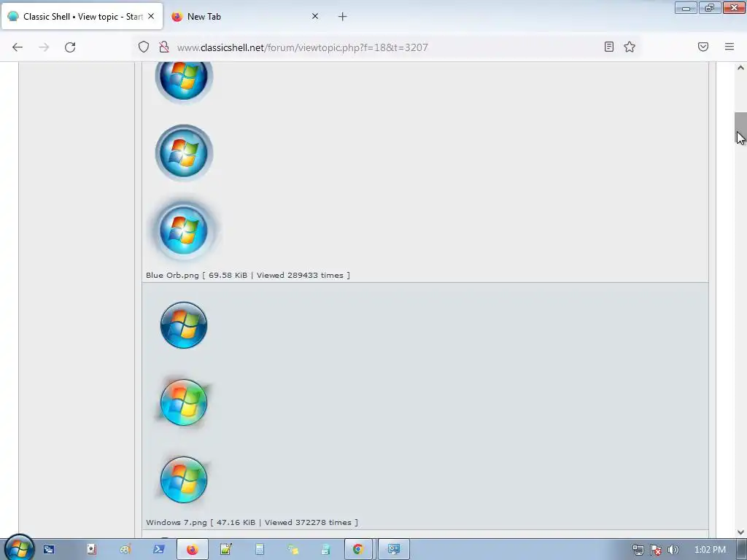The image size is (747, 560).
Task: Click the first dark Windows 7 orb image
Action: 184,325
